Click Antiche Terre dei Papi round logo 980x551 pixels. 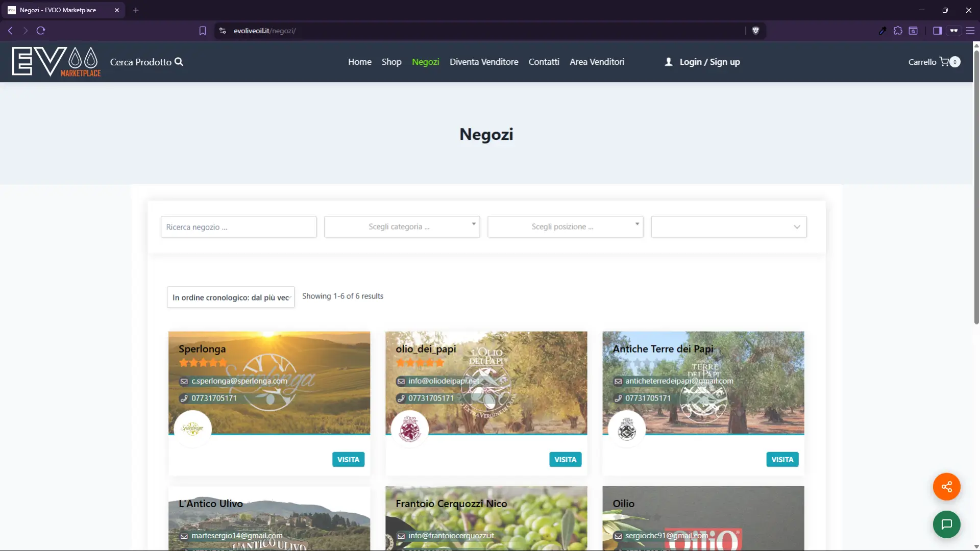[626, 429]
